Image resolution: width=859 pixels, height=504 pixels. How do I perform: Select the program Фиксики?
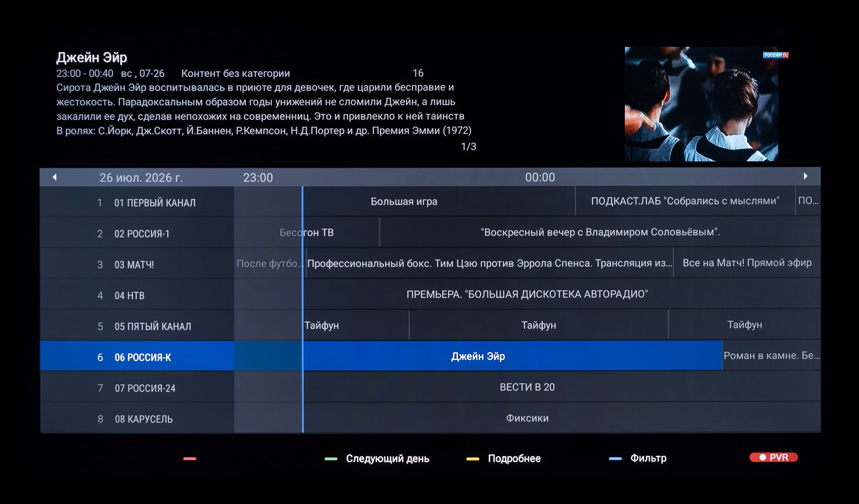pos(527,418)
